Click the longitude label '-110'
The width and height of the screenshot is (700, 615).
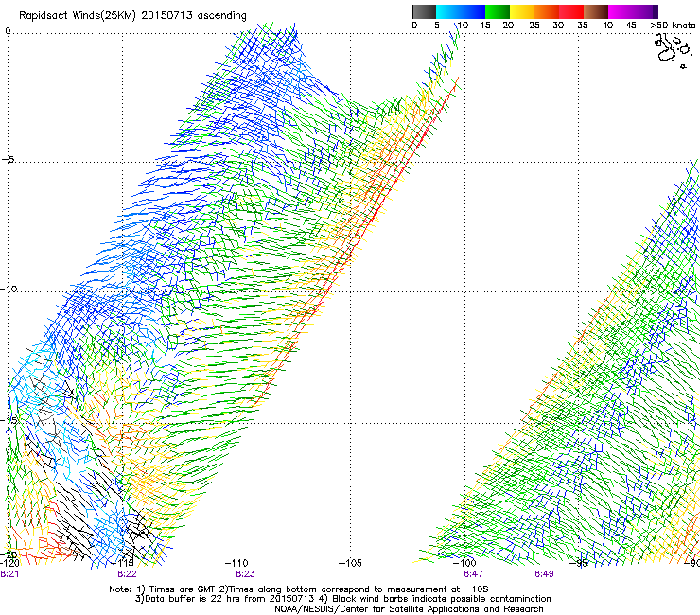(x=236, y=563)
